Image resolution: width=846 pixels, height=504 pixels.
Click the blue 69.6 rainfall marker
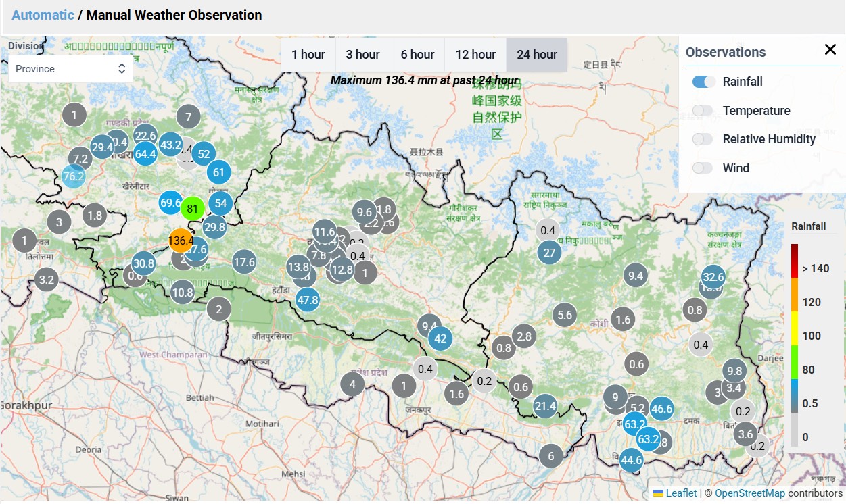tap(171, 203)
